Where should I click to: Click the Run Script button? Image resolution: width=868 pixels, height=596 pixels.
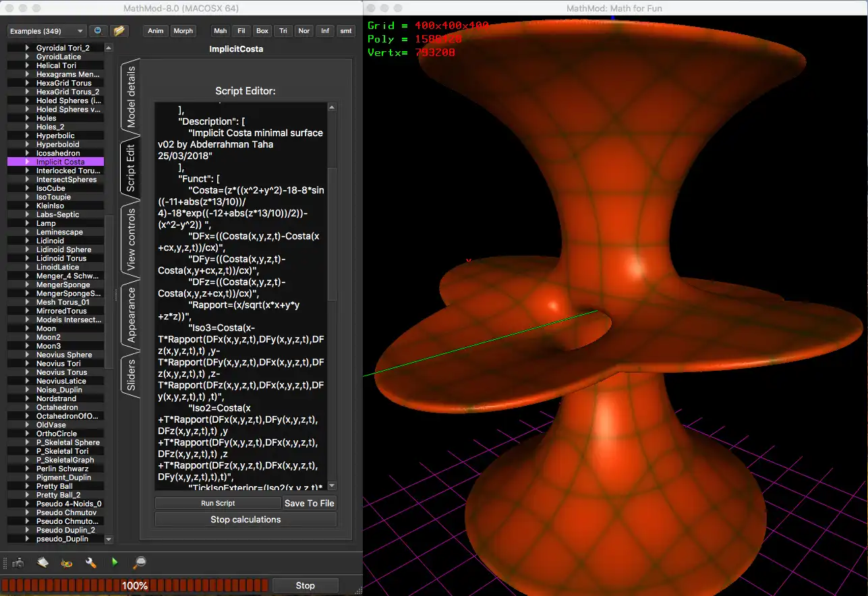pyautogui.click(x=217, y=503)
